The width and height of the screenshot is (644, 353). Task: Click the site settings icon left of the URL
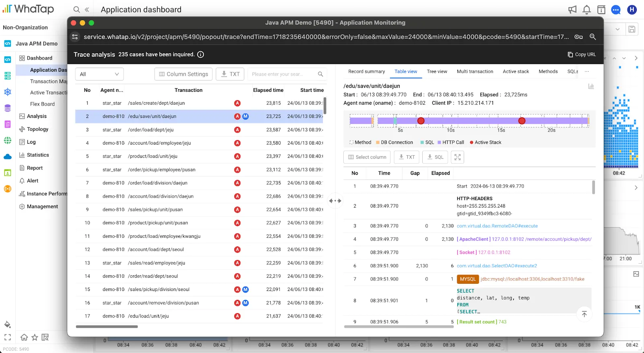(75, 37)
